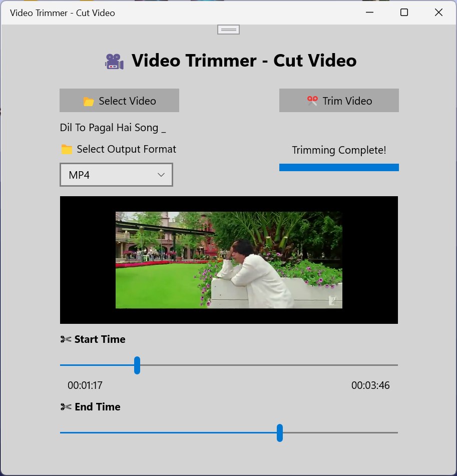Click the blue trimming progress bar
The width and height of the screenshot is (457, 476).
pos(339,168)
